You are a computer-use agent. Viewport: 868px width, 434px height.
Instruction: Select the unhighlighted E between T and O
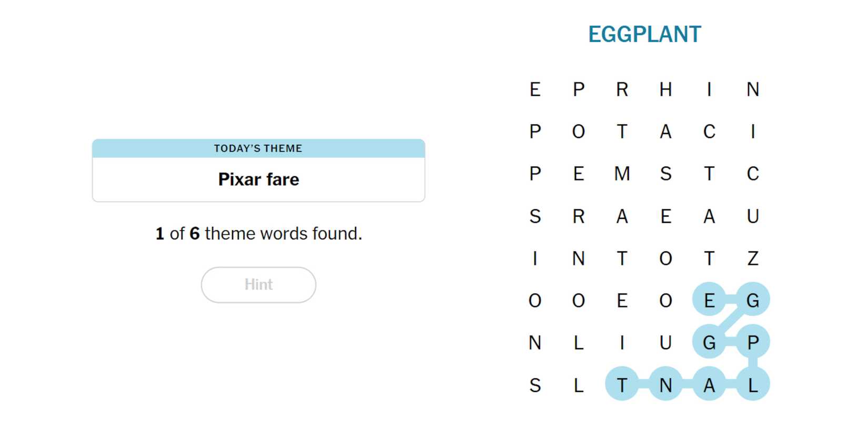622,300
